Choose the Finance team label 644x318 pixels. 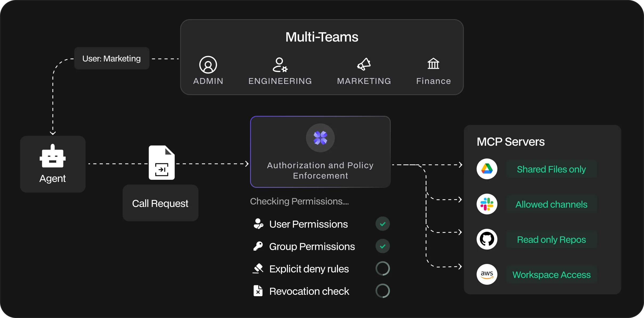coord(434,81)
